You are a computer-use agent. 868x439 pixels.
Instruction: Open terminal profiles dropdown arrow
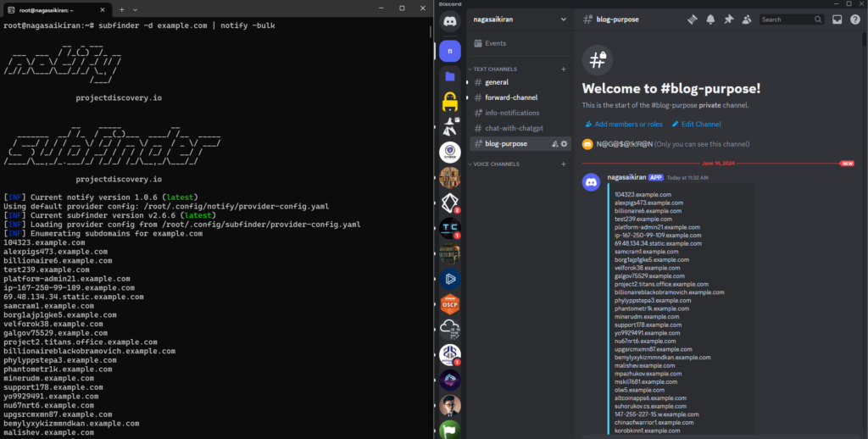(x=135, y=10)
